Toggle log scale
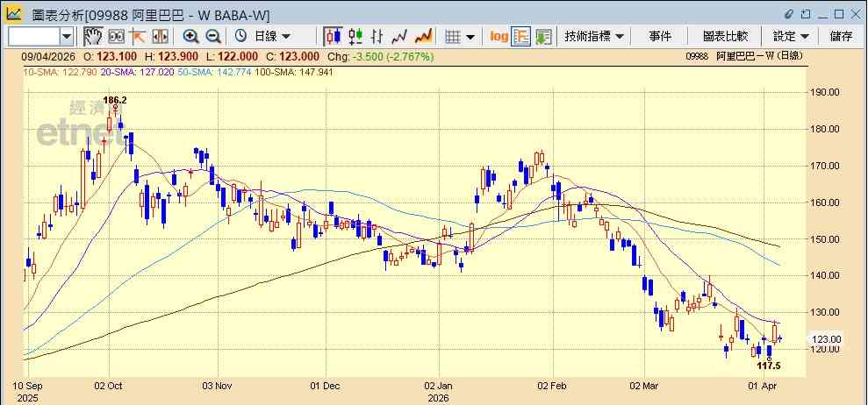This screenshot has width=868, height=405. 499,37
